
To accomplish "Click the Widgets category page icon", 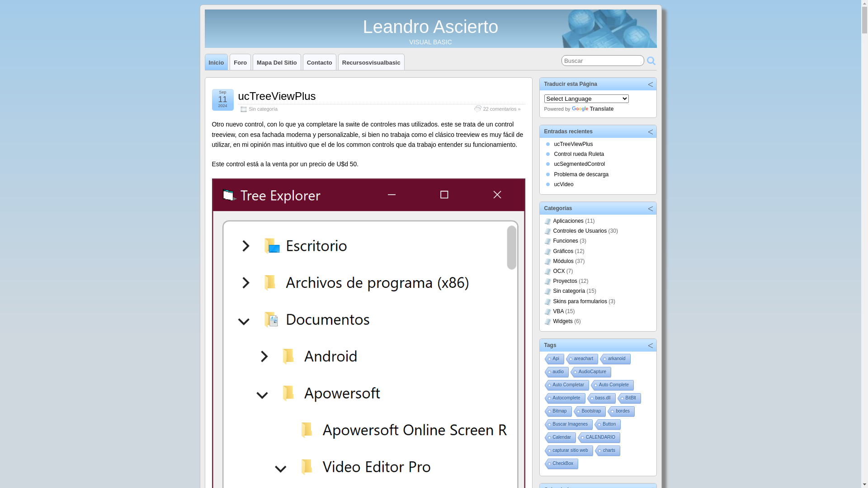I will click(x=547, y=322).
